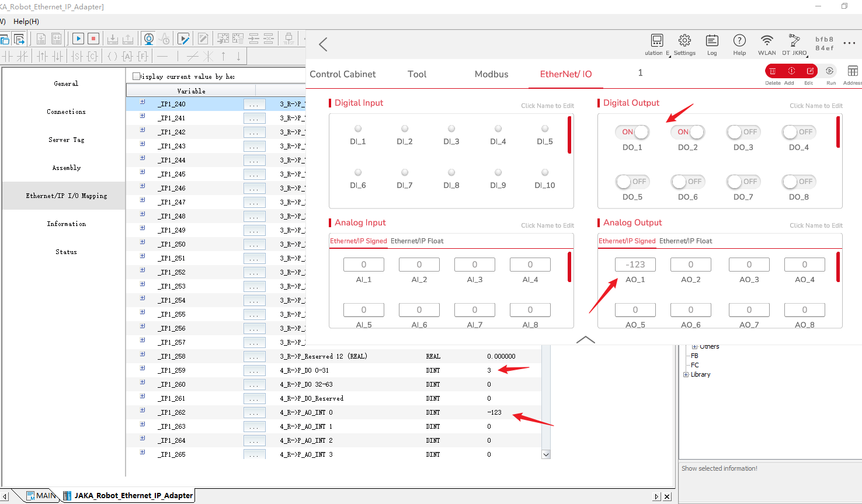Click the WLAN wifi icon
The height and width of the screenshot is (504, 862).
pyautogui.click(x=767, y=41)
